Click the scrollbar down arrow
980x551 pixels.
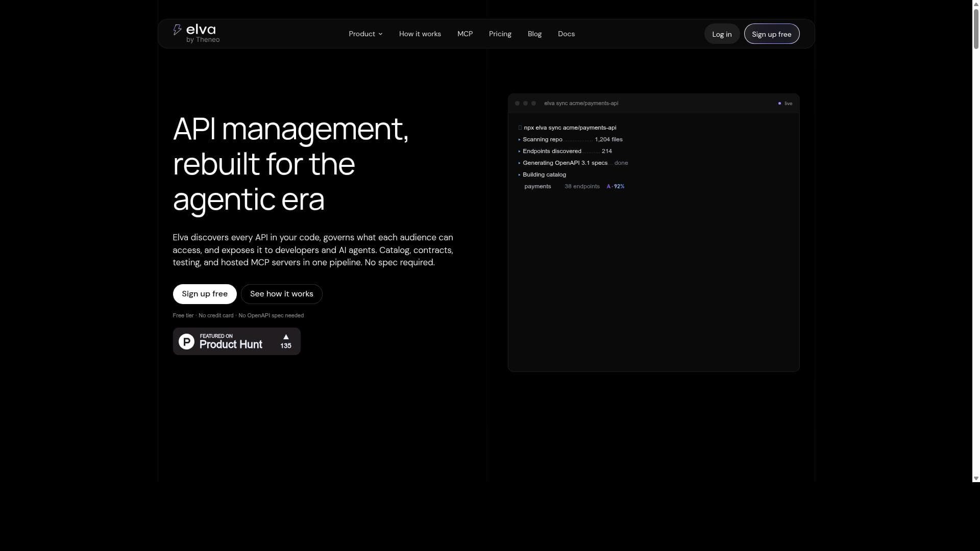pos(976,479)
